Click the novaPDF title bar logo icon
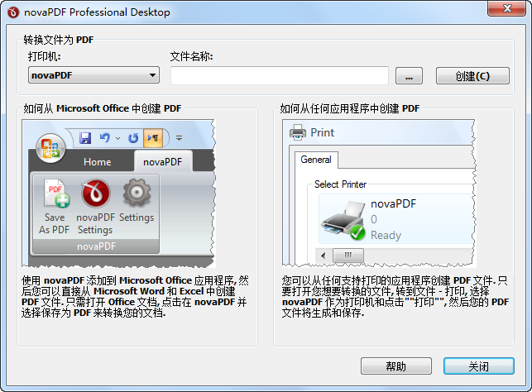This screenshot has width=532, height=392. pos(13,12)
